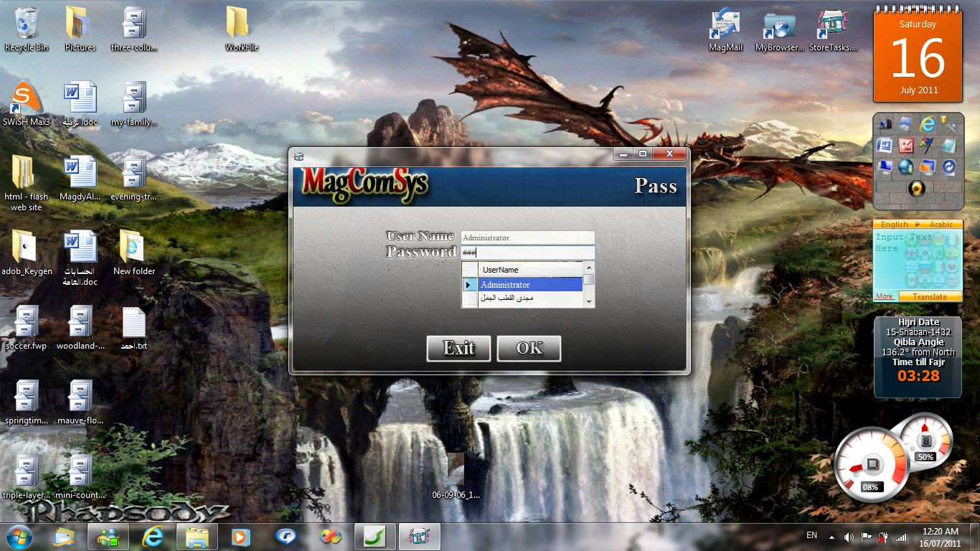Select the SWiSH Max3 shortcut

27,104
